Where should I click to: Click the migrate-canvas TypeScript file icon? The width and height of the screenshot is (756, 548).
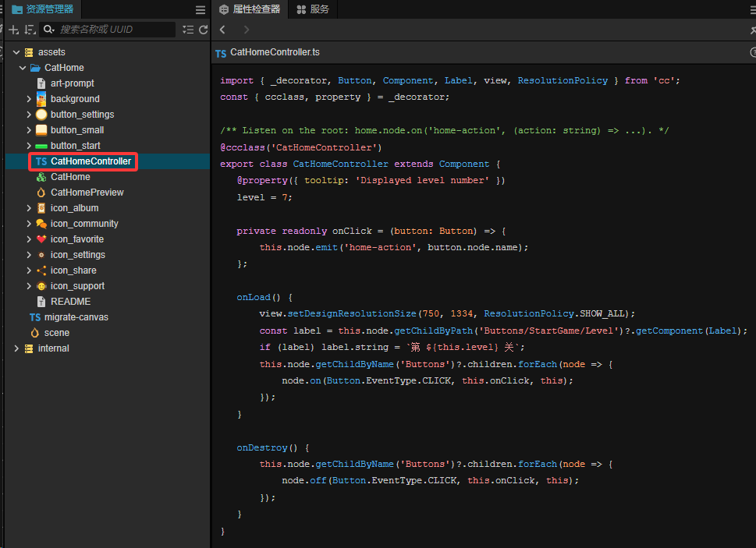coord(35,317)
